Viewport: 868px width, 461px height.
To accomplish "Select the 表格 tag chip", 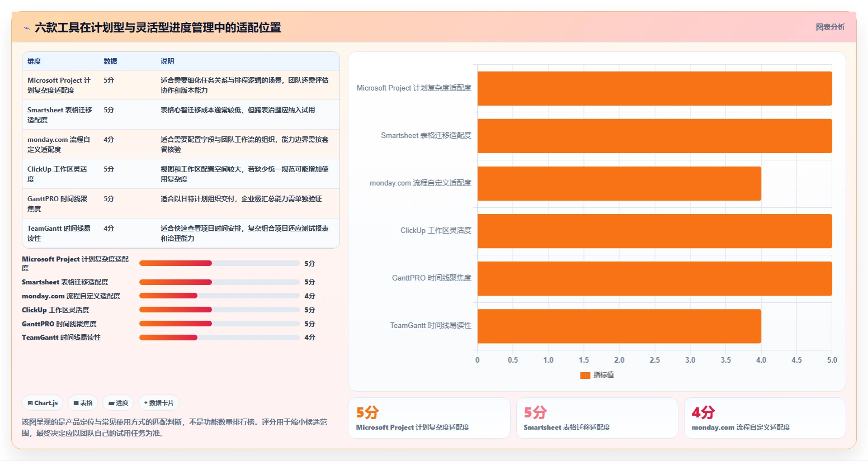I will pyautogui.click(x=83, y=403).
